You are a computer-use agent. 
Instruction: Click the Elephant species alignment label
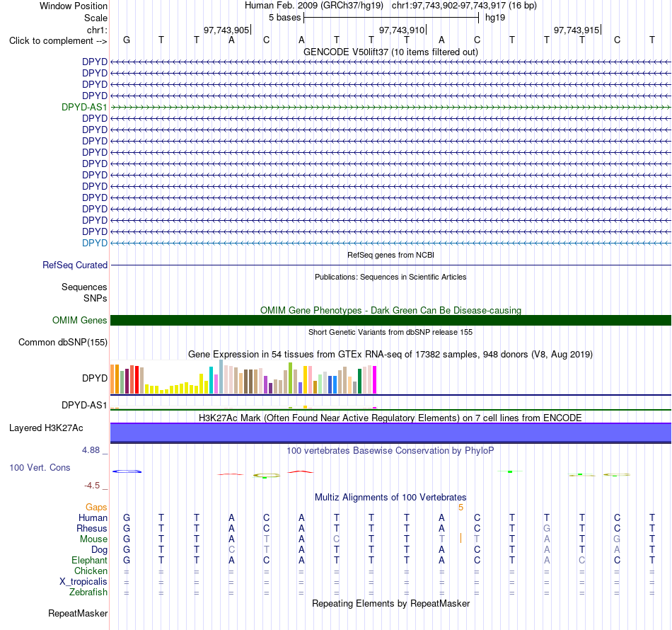click(89, 560)
